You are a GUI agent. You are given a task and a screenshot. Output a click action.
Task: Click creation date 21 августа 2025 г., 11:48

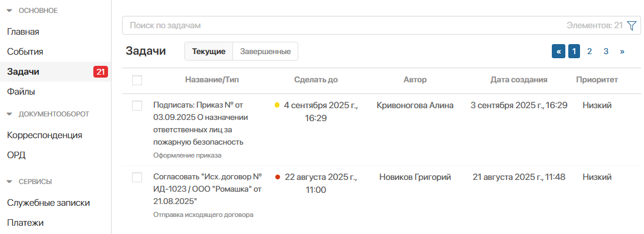519,177
